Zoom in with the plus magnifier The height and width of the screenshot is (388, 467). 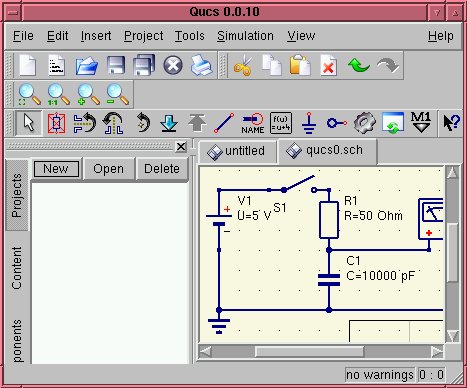(88, 95)
